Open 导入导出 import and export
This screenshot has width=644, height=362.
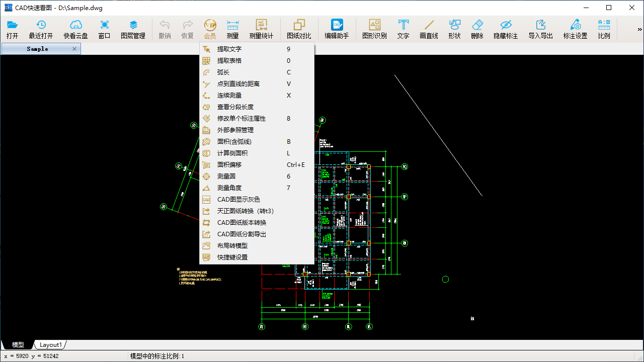pyautogui.click(x=540, y=28)
